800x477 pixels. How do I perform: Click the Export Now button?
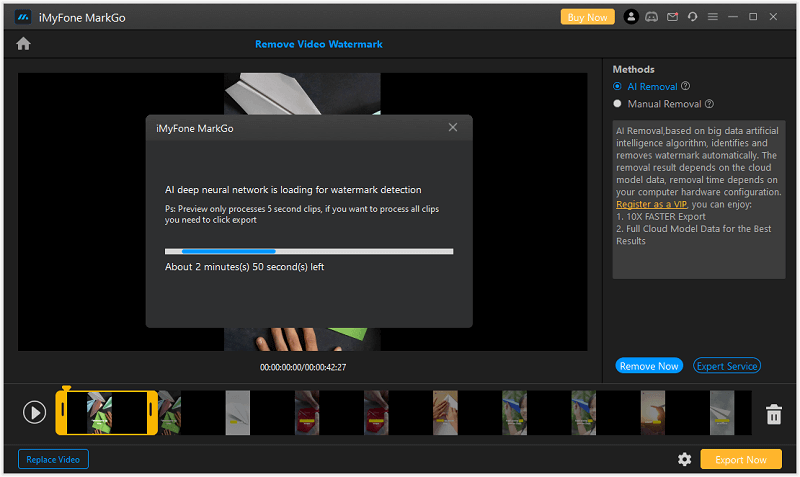(x=741, y=459)
